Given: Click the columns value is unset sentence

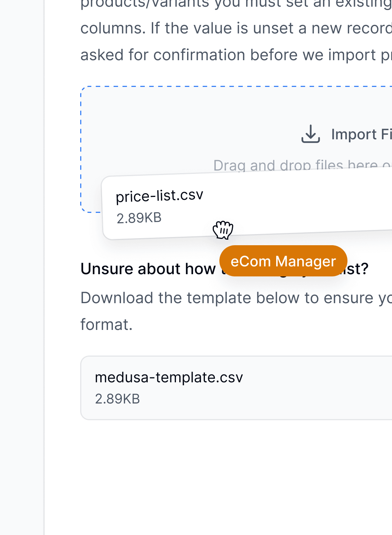Looking at the screenshot, I should 236,28.
